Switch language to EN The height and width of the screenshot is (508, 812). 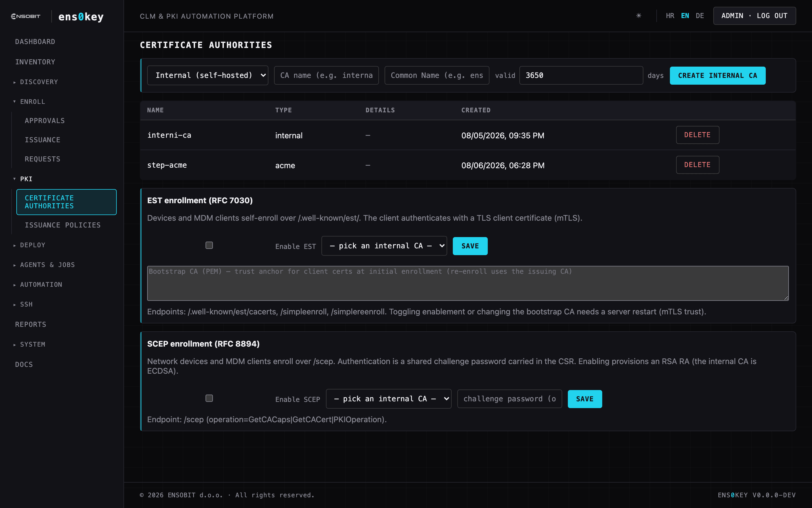click(x=685, y=16)
